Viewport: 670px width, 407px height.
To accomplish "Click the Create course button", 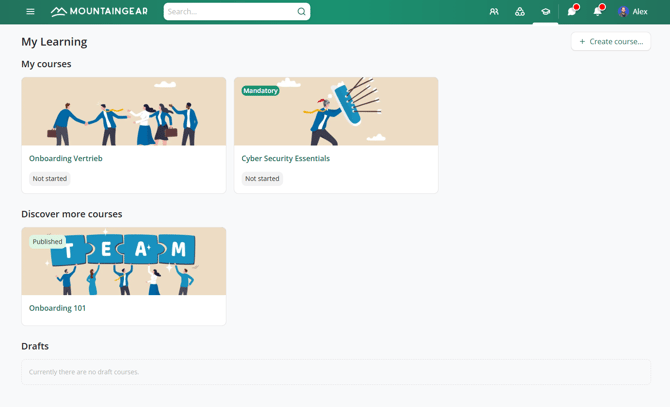I will pos(611,41).
